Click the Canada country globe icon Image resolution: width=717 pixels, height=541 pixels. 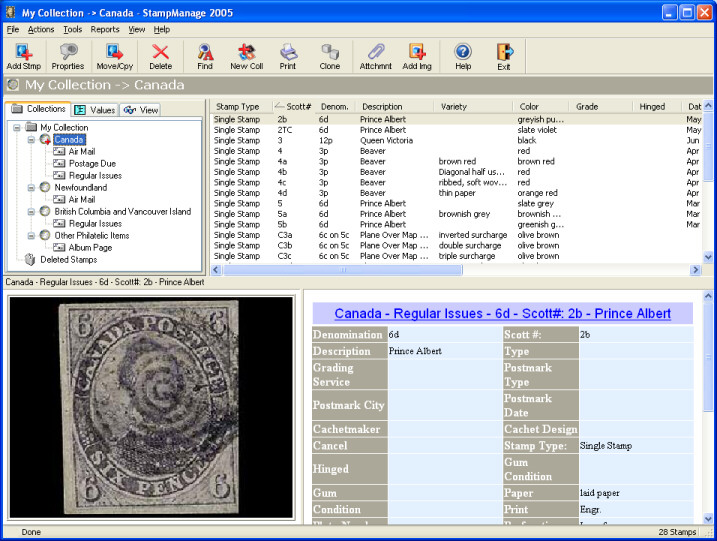45,139
